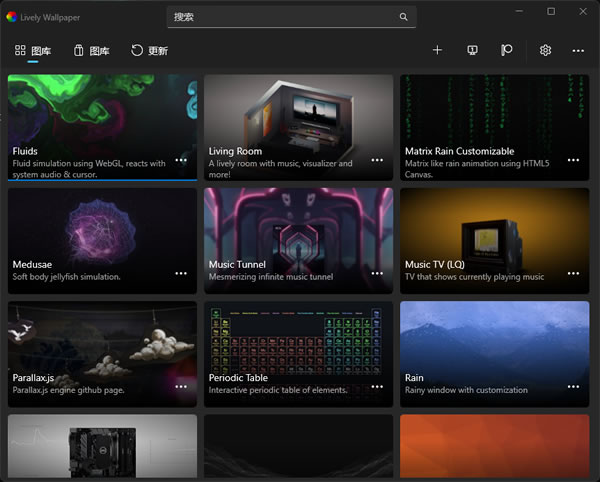Open the display/monitor control panel icon
600x482 pixels.
pyautogui.click(x=472, y=50)
